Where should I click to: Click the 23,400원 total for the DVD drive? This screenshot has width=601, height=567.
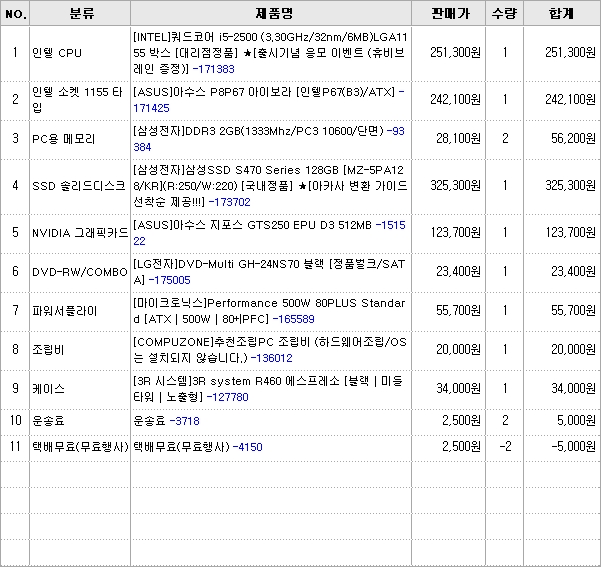point(573,272)
